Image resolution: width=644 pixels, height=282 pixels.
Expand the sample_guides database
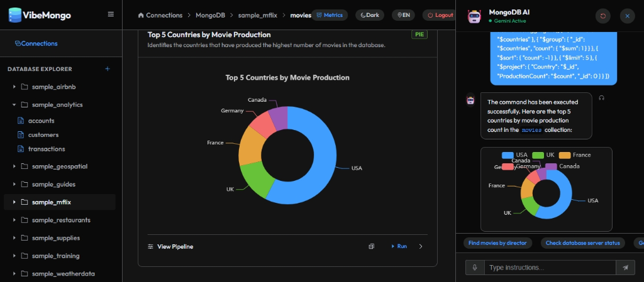pos(14,185)
